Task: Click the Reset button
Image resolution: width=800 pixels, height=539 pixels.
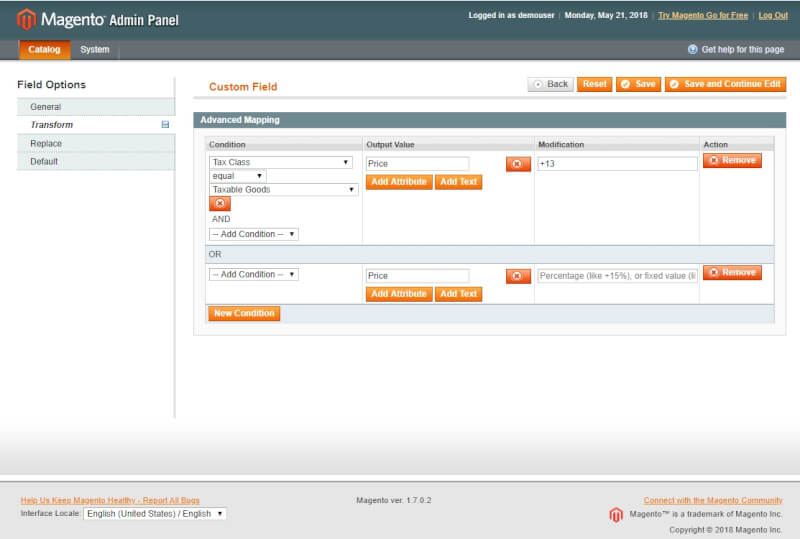Action: pyautogui.click(x=594, y=84)
